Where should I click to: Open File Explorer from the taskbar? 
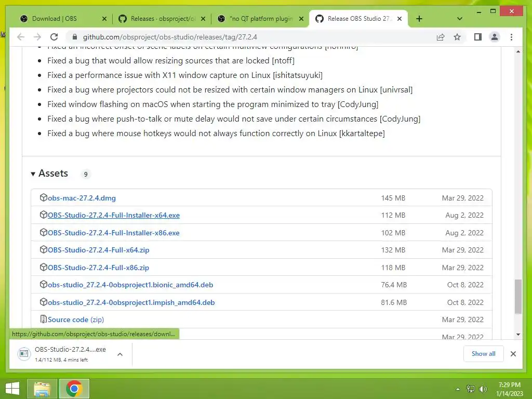tap(42, 389)
